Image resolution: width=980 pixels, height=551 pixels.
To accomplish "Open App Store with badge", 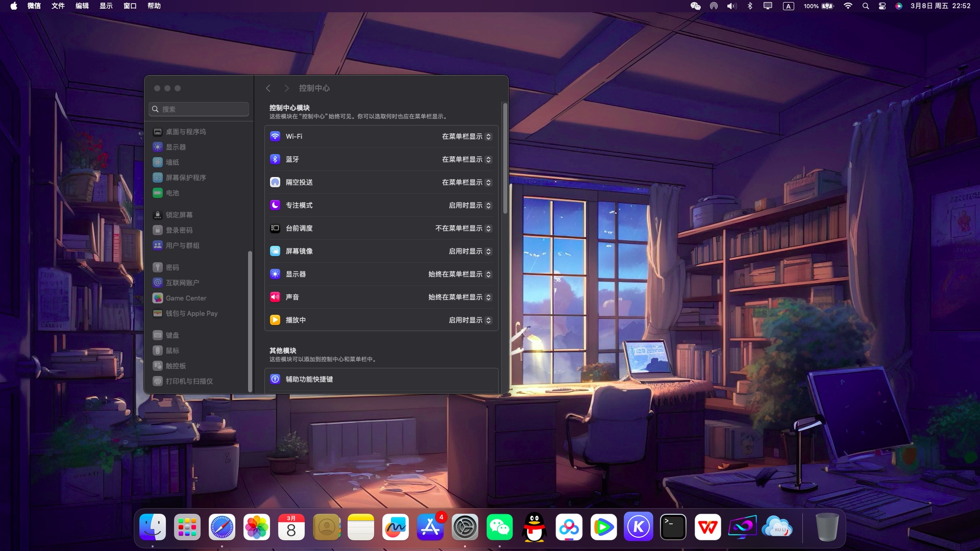I will [x=430, y=527].
